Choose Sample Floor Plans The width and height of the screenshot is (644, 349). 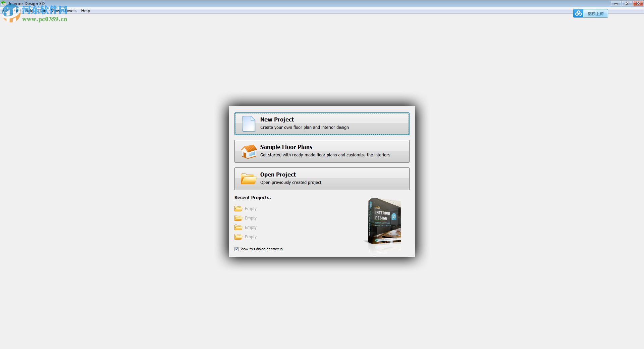[322, 151]
